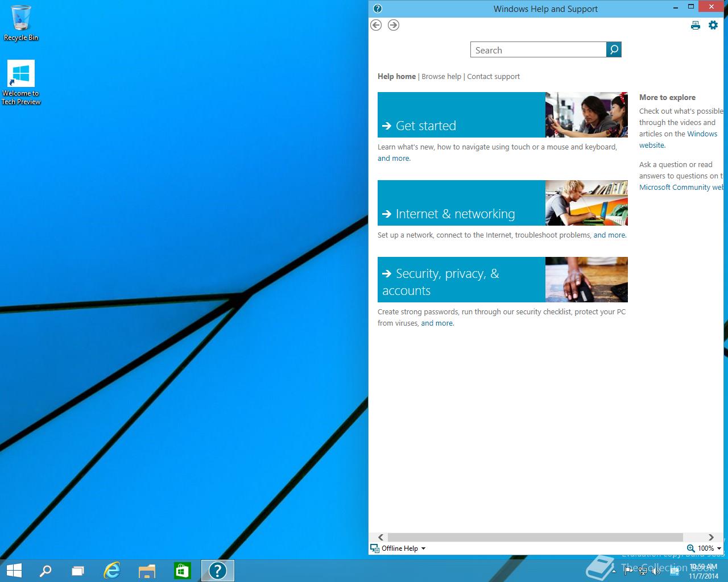Open the Start menu button
This screenshot has width=728, height=582.
14,571
